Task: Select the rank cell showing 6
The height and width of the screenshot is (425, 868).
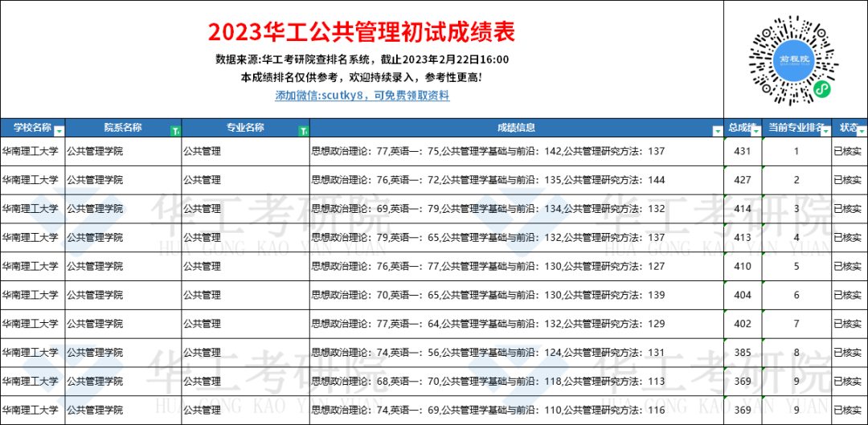Action: [796, 295]
